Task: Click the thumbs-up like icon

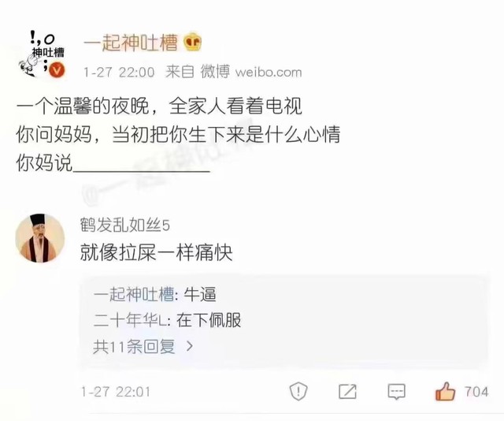Action: coord(445,391)
